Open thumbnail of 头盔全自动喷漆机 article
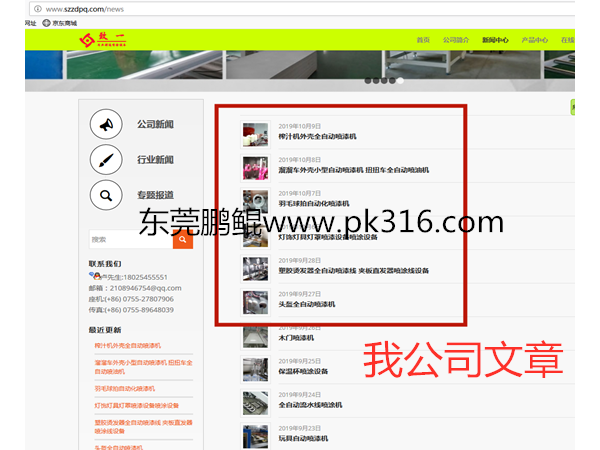 [255, 302]
